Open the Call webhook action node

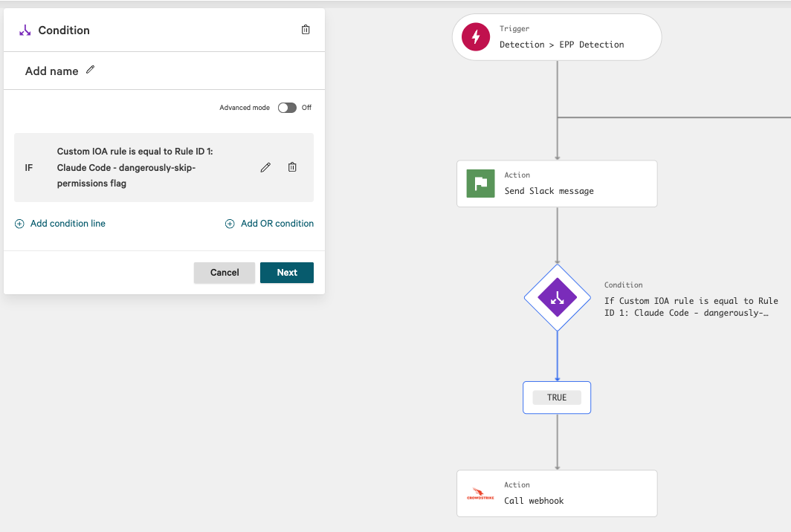click(557, 493)
